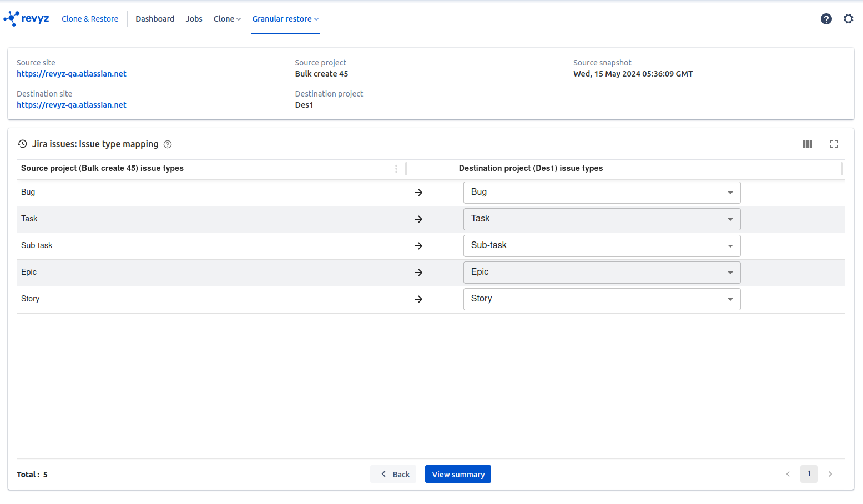Click the info icon beside Issue type mapping
This screenshot has width=863, height=504.
168,144
